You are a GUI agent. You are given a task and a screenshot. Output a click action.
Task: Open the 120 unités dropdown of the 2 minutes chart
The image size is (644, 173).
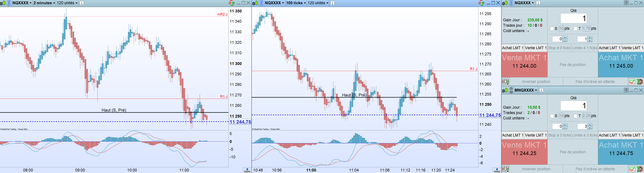click(x=67, y=3)
